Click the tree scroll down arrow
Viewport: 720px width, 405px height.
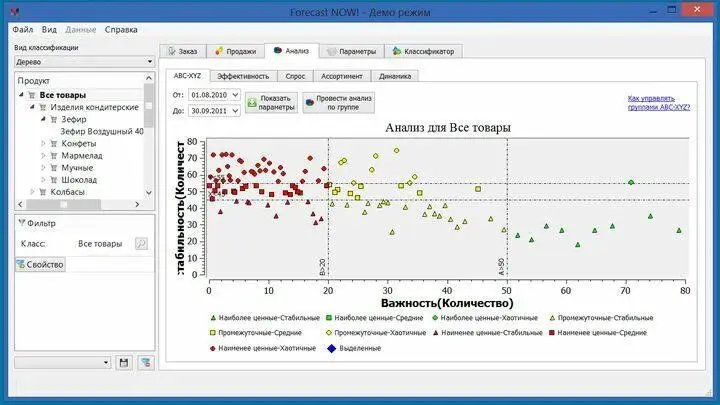coord(149,192)
